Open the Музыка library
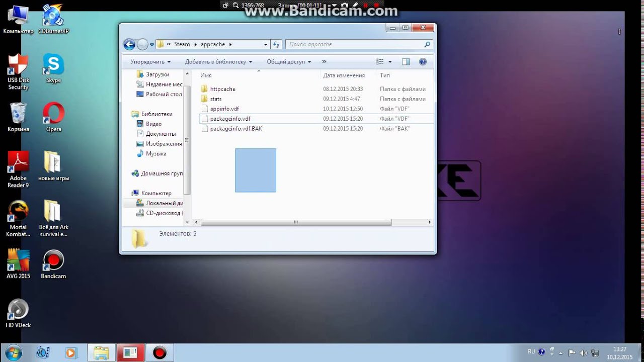 click(x=152, y=154)
